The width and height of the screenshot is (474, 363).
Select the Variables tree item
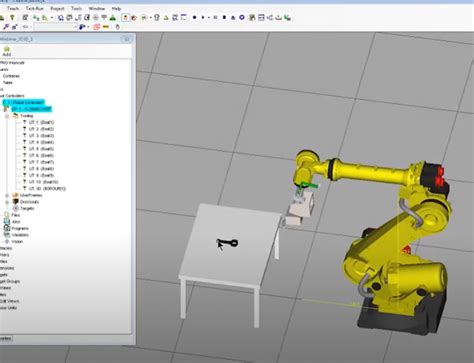[20, 235]
